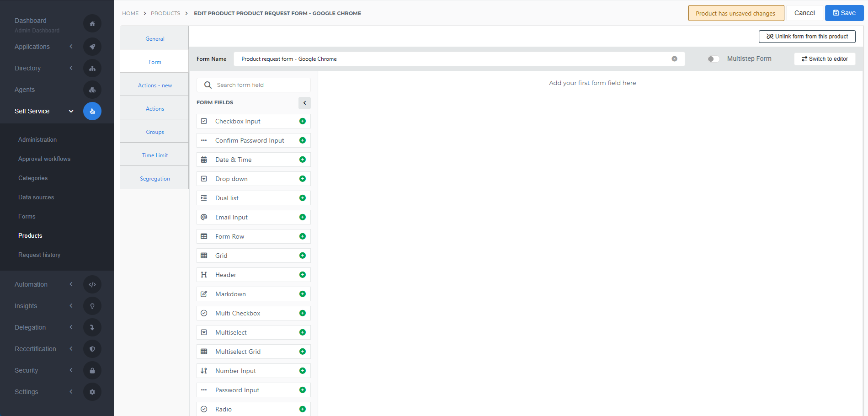Switch to the General tab
This screenshot has width=868, height=416.
point(154,38)
